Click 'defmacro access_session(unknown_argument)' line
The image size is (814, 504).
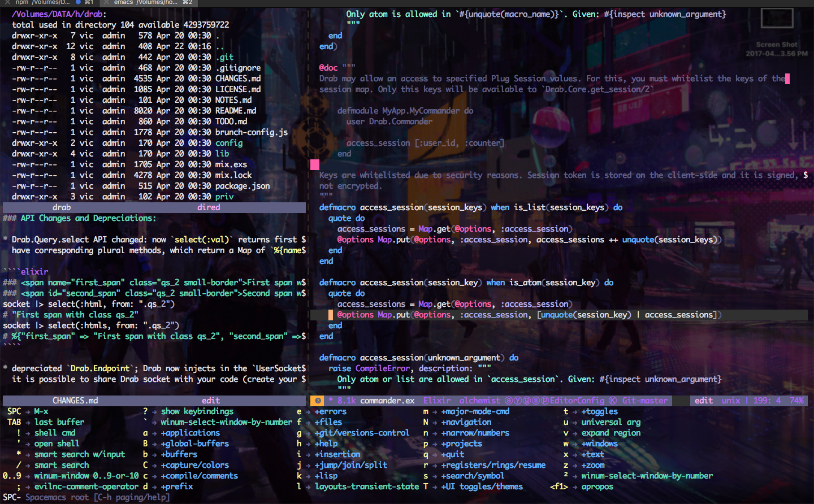[419, 358]
